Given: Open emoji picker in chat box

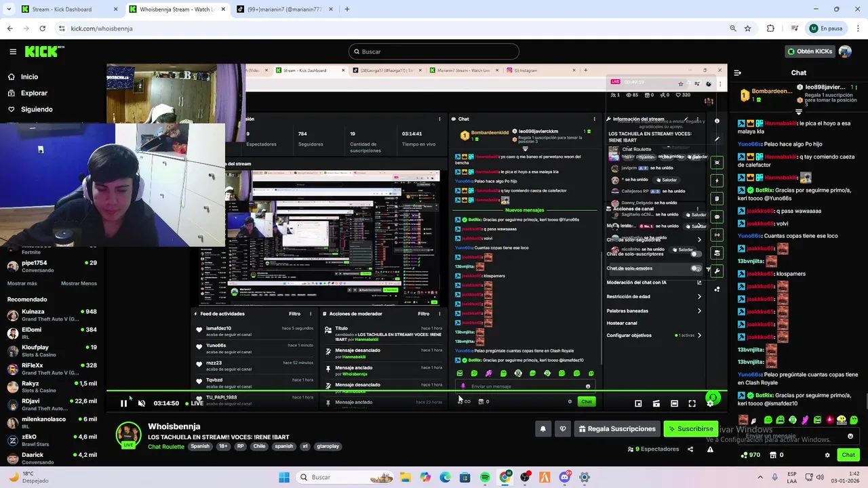Looking at the screenshot, I should click(x=850, y=436).
